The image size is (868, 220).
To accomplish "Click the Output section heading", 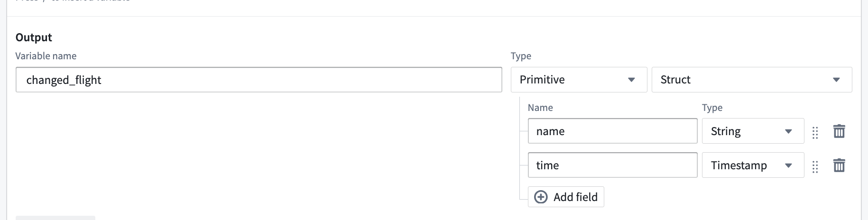I will (34, 37).
